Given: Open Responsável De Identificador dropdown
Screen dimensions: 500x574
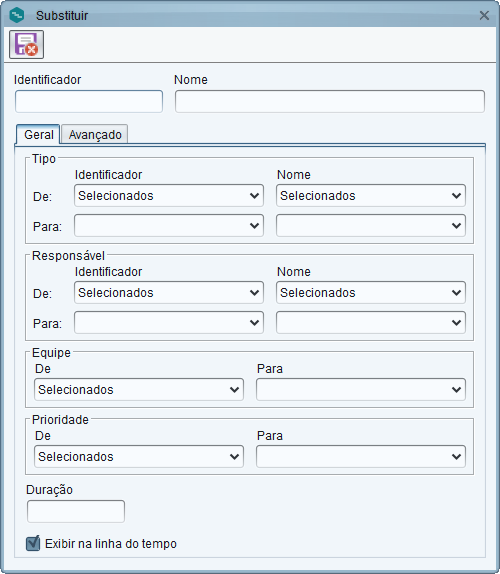Looking at the screenshot, I should (x=169, y=292).
